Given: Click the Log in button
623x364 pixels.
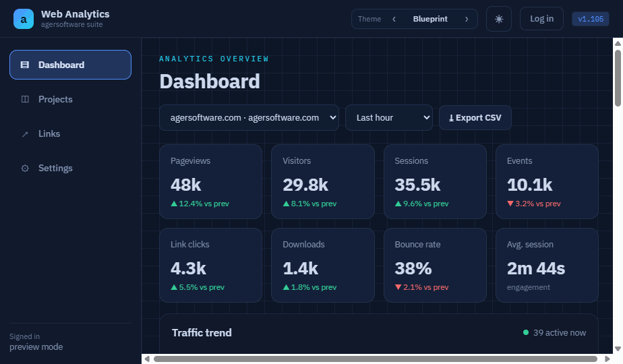Looking at the screenshot, I should coord(541,19).
